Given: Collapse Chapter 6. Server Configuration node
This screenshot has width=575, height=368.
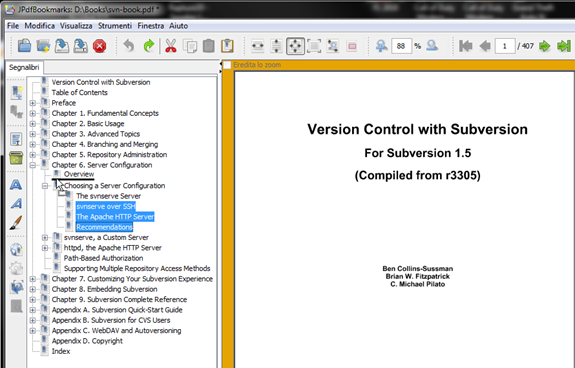Looking at the screenshot, I should 33,165.
